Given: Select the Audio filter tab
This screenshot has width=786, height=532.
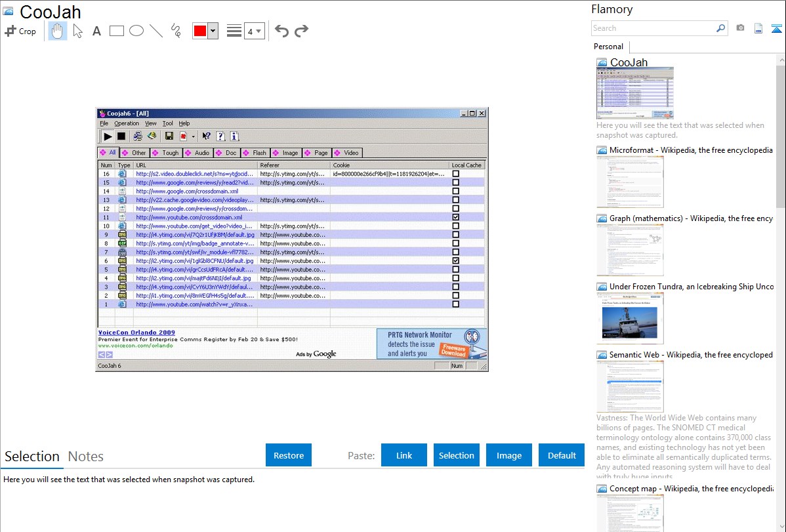Looking at the screenshot, I should click(198, 152).
